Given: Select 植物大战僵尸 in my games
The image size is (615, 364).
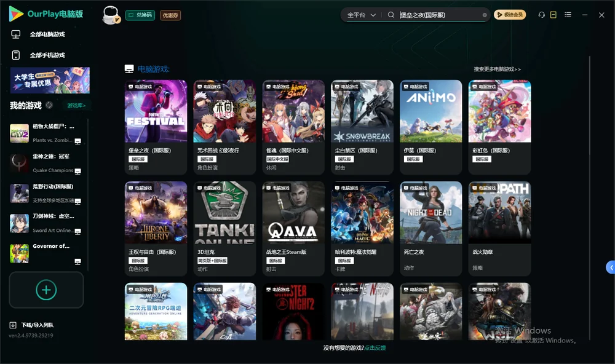Looking at the screenshot, I should coord(46,133).
